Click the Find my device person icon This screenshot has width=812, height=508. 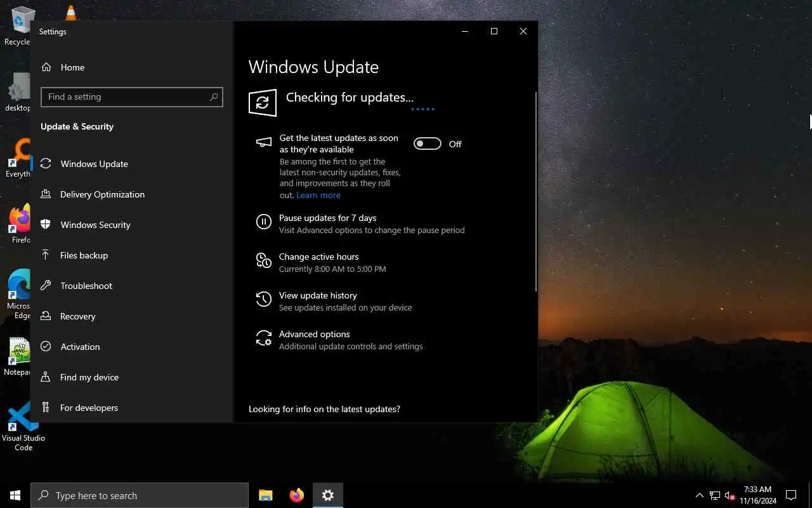(46, 377)
